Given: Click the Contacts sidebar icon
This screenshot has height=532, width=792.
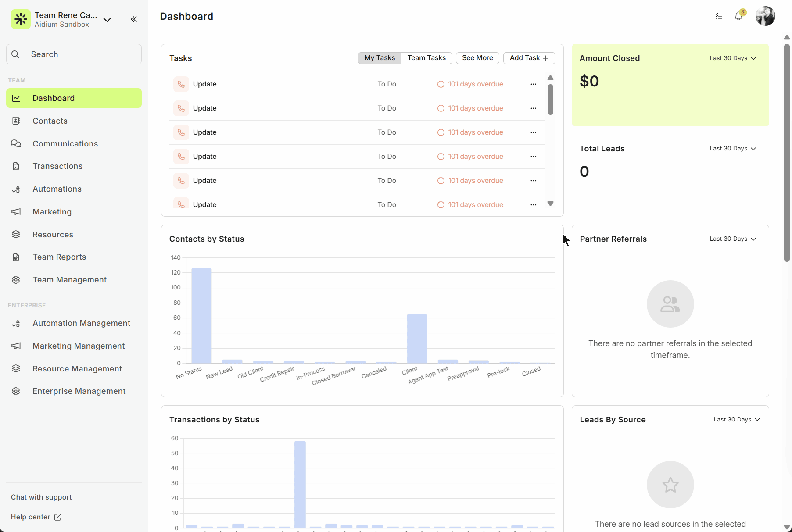Looking at the screenshot, I should click(x=16, y=121).
